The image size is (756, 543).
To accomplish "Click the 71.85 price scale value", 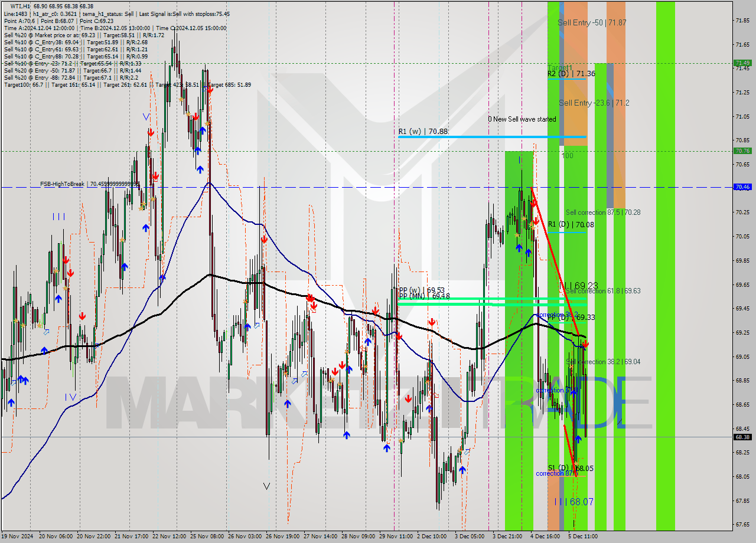I will (x=742, y=21).
